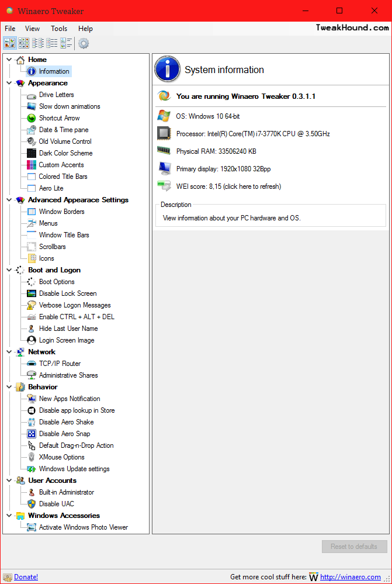392x584 pixels.
Task: Open the View menu
Action: [x=32, y=29]
